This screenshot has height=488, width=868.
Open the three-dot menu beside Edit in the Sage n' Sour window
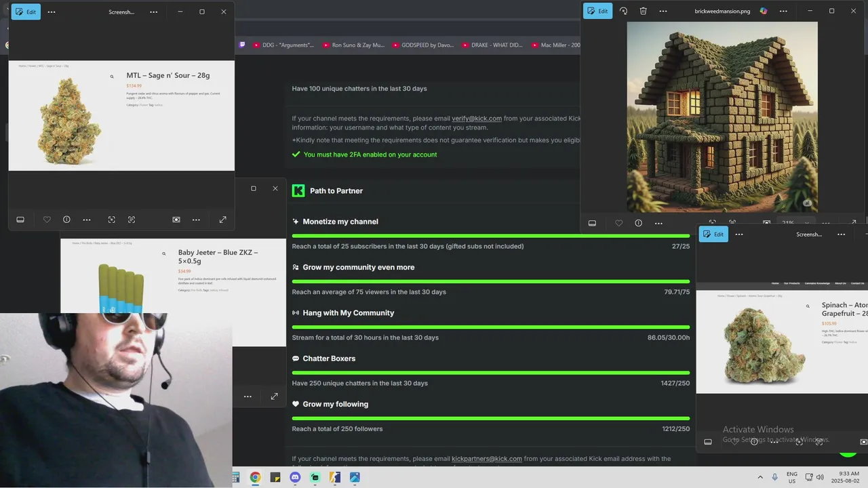(52, 12)
